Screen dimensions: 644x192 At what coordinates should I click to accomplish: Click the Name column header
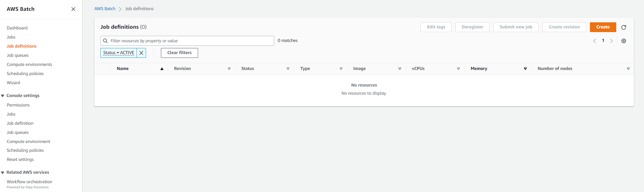(x=123, y=69)
